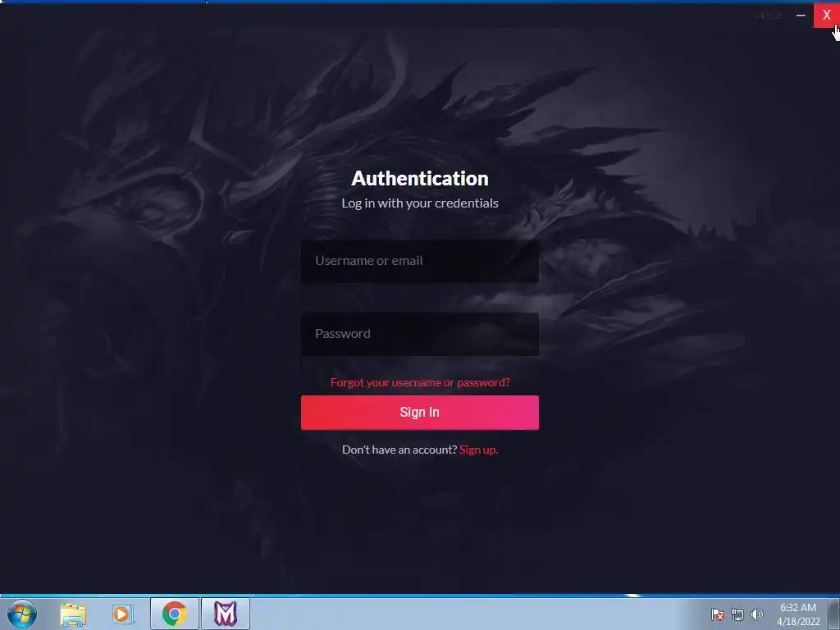
Task: Submit with the Sign In button
Action: 419,413
